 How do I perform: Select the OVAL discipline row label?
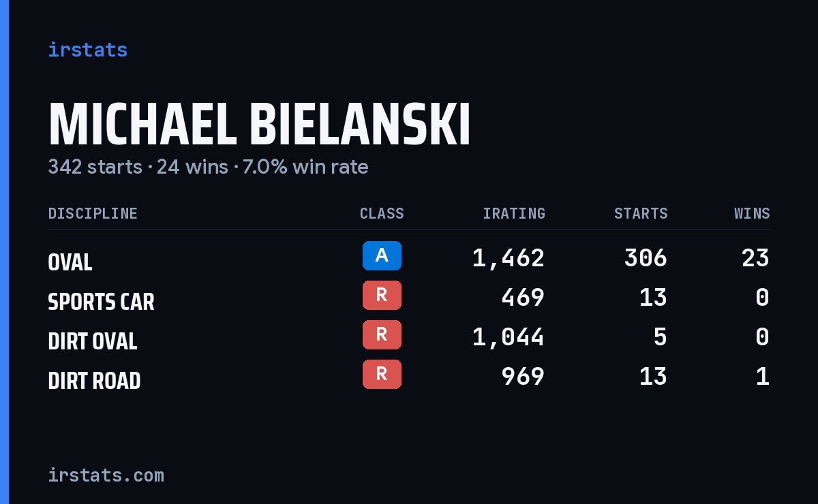(70, 262)
